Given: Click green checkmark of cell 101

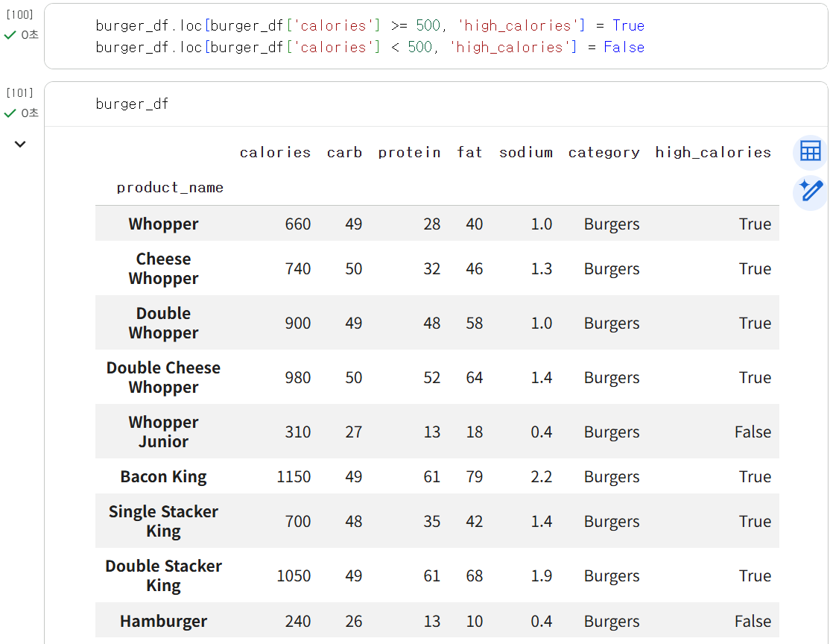Looking at the screenshot, I should coord(10,113).
